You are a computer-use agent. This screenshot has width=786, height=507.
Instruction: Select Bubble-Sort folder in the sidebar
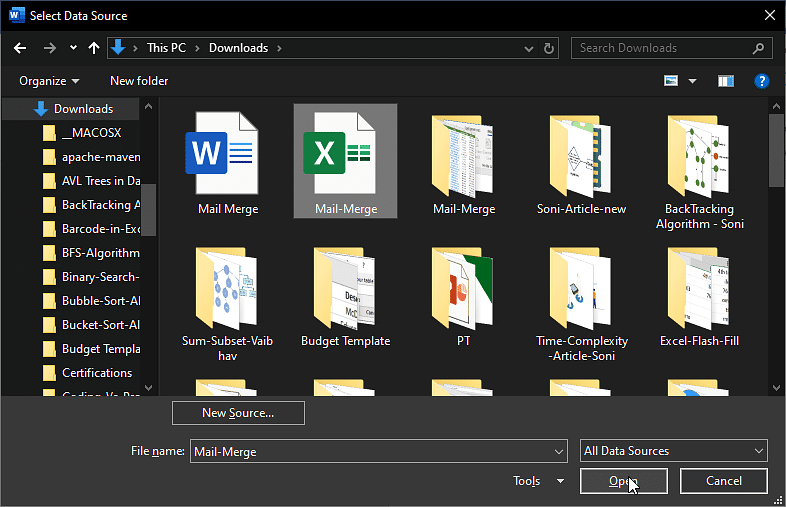[91, 301]
